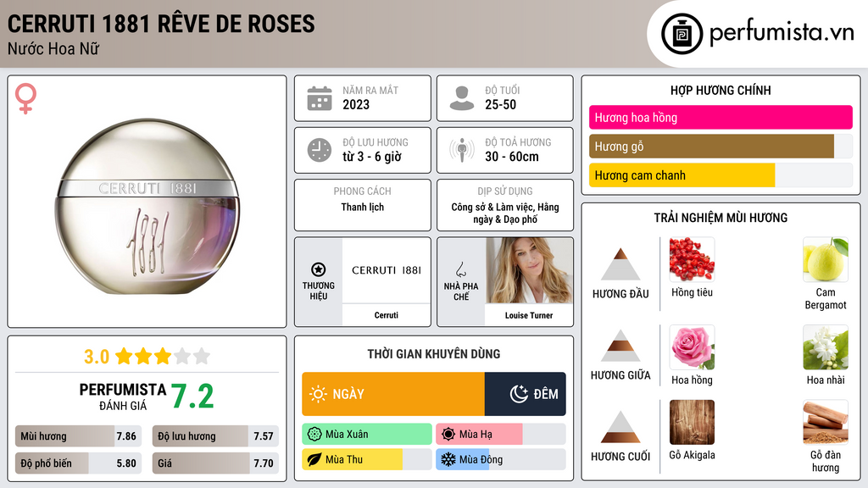Click the Thời gian khuyên dùng heading

434,354
